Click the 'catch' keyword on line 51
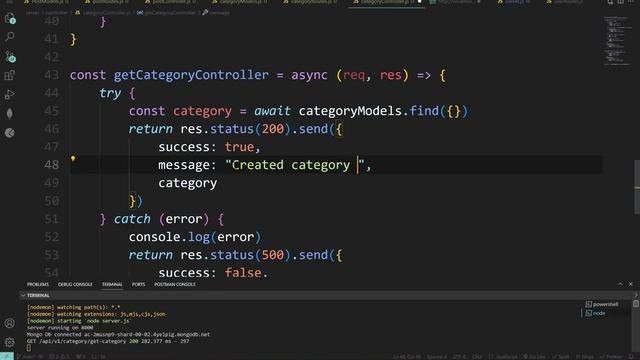The height and width of the screenshot is (360, 640). coord(132,219)
